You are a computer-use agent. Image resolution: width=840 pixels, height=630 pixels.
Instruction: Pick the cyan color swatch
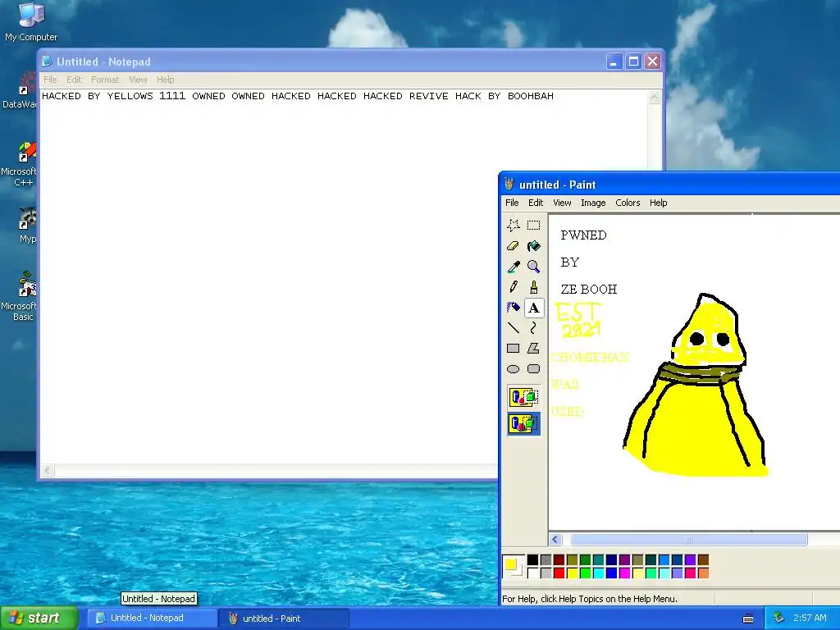(598, 573)
